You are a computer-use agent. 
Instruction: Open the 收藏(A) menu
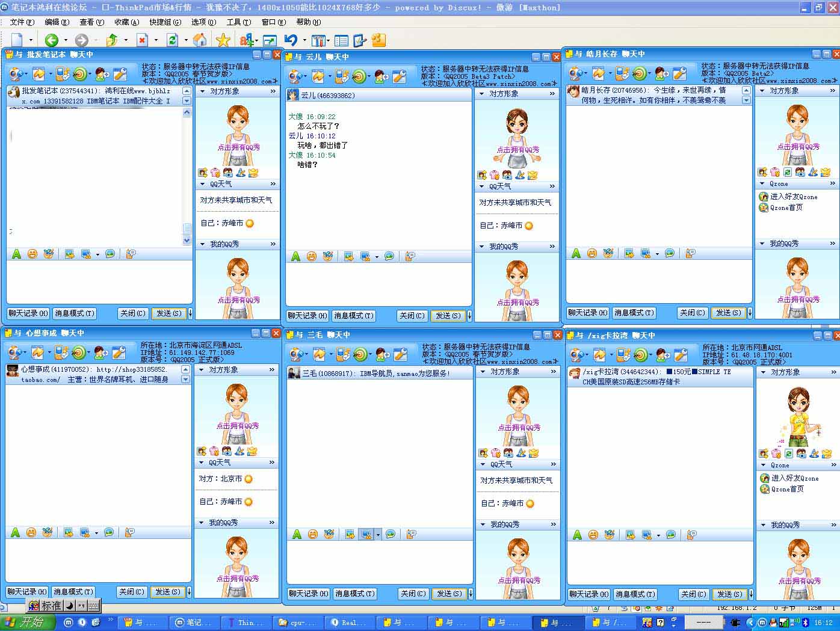126,22
